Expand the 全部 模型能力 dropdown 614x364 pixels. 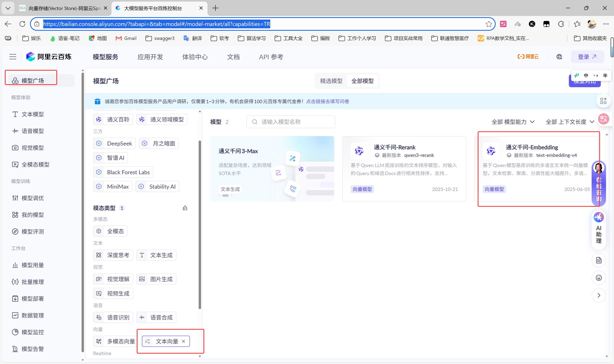(x=513, y=122)
